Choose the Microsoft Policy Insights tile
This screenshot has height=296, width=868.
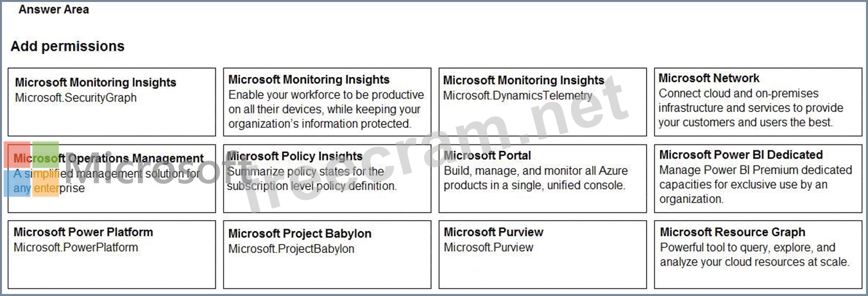point(327,178)
